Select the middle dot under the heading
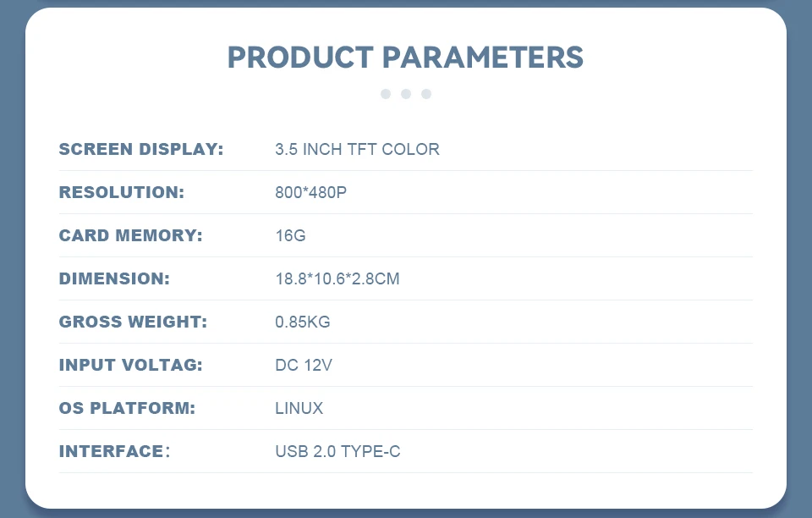This screenshot has height=518, width=812. (x=406, y=94)
